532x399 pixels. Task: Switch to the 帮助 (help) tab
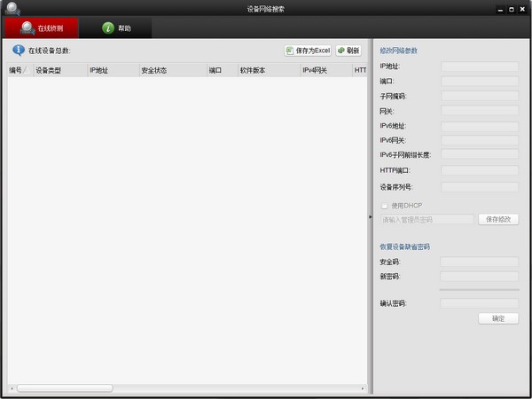115,28
